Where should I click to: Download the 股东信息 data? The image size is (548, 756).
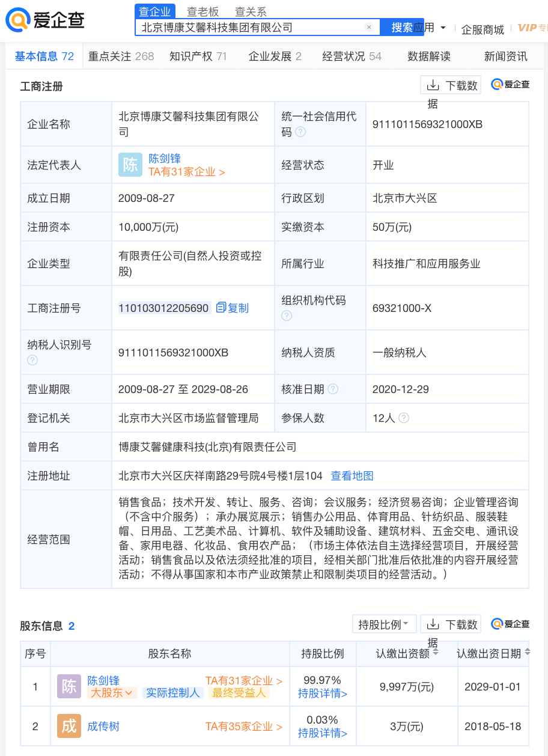coord(451,624)
